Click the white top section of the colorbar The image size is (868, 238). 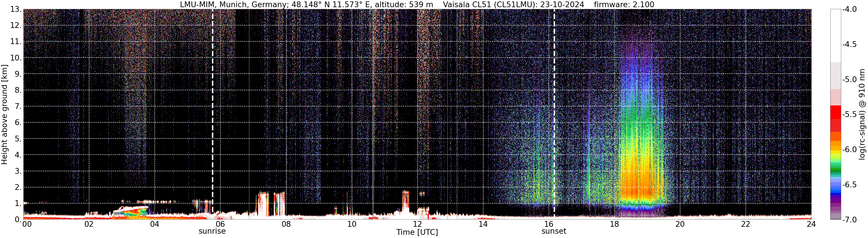[836, 36]
